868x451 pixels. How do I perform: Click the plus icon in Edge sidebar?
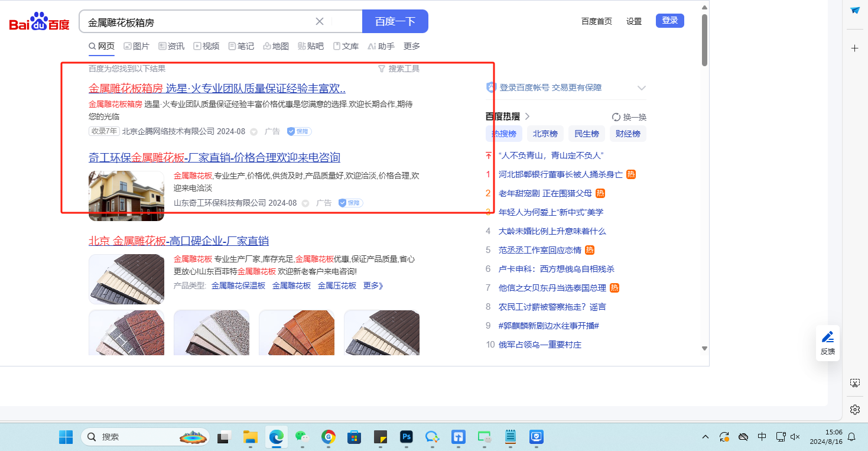854,48
